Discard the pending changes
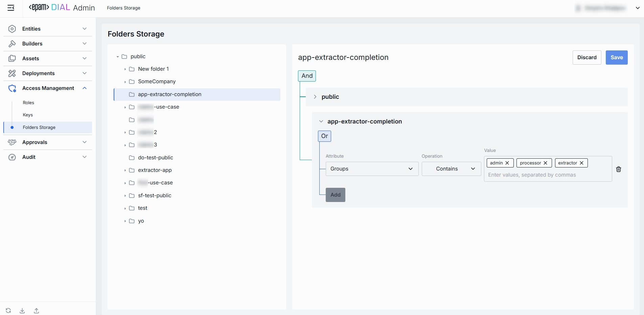The width and height of the screenshot is (644, 315). pos(586,58)
